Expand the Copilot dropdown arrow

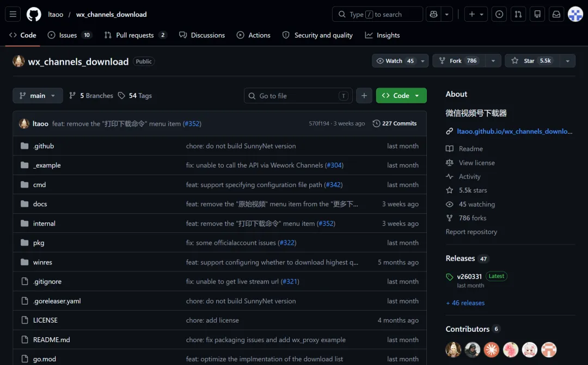[x=446, y=14]
